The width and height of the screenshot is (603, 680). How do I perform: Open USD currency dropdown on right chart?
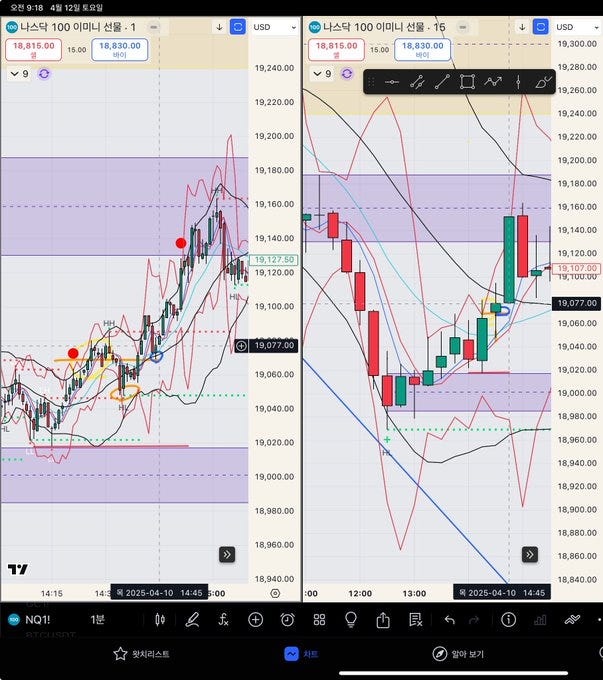click(577, 27)
